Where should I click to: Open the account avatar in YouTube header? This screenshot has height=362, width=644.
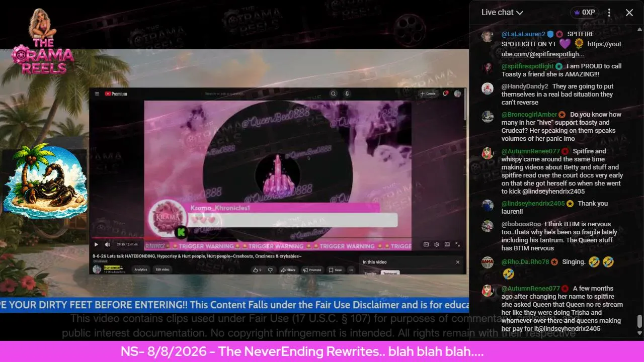pos(457,94)
